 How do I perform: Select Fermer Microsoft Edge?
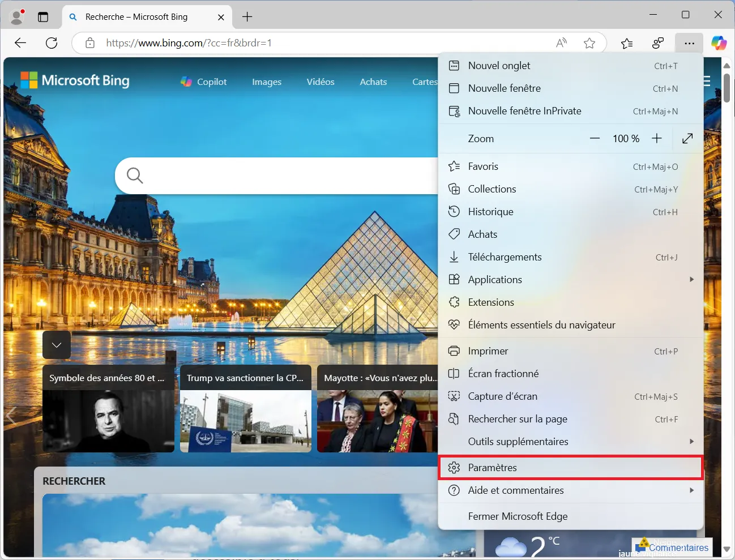pos(571,516)
